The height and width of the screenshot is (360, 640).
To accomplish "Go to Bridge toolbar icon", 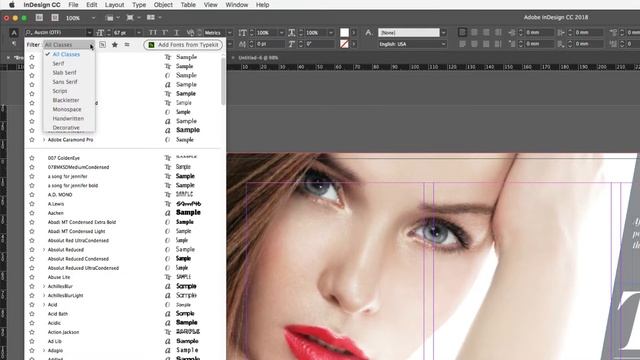I will [x=39, y=18].
